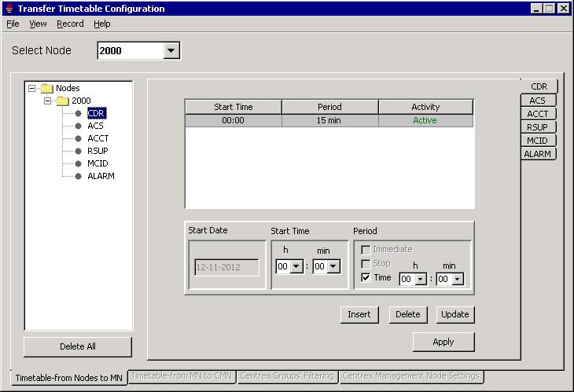Click the Update button
This screenshot has height=392, width=574.
click(455, 314)
